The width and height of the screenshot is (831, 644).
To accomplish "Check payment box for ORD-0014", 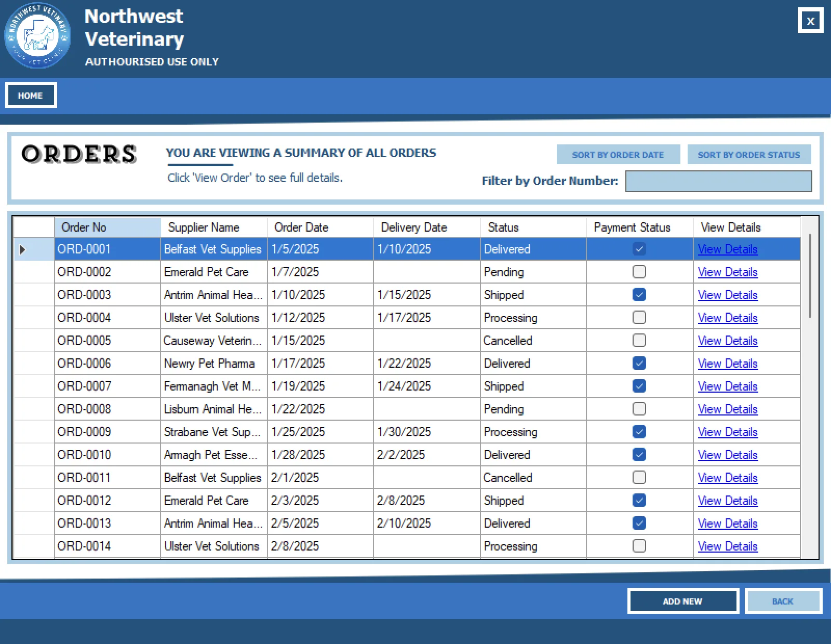I will point(639,546).
